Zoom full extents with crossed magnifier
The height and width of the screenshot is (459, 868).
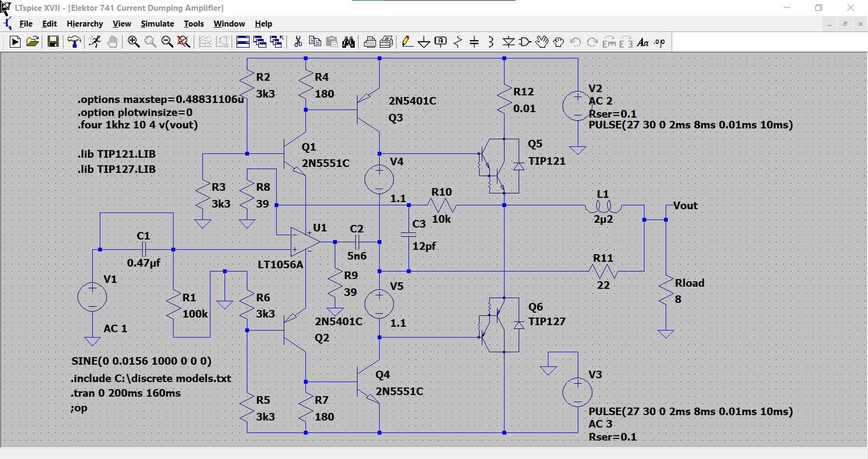pos(184,42)
